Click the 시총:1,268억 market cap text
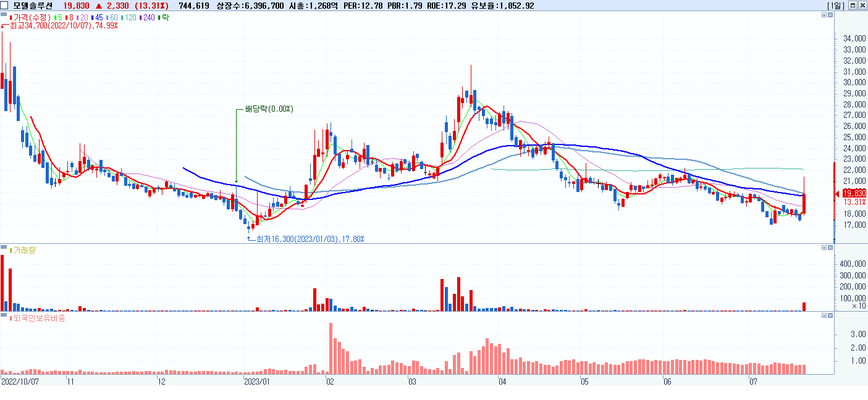Image resolution: width=868 pixels, height=400 pixels. click(x=313, y=6)
